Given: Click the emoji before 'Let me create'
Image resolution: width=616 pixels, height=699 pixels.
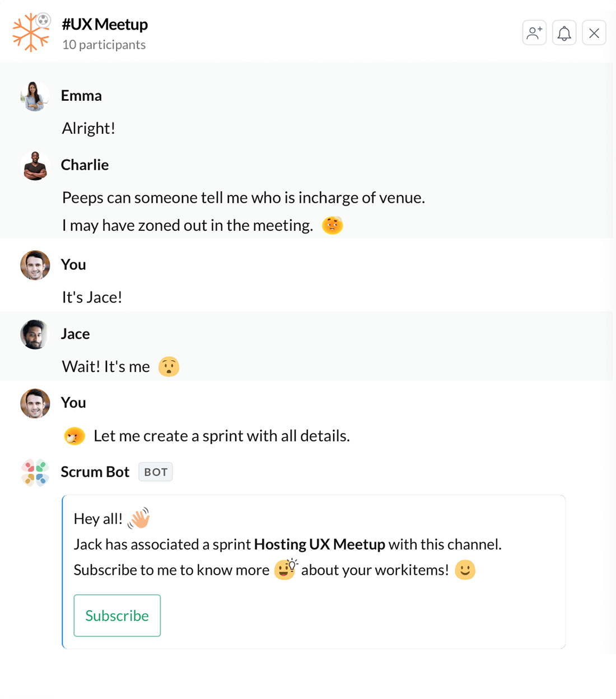Looking at the screenshot, I should pyautogui.click(x=74, y=436).
